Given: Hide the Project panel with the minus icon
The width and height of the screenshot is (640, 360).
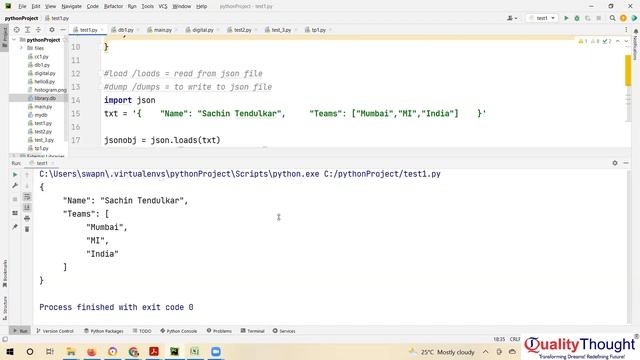Looking at the screenshot, I should tap(62, 30).
